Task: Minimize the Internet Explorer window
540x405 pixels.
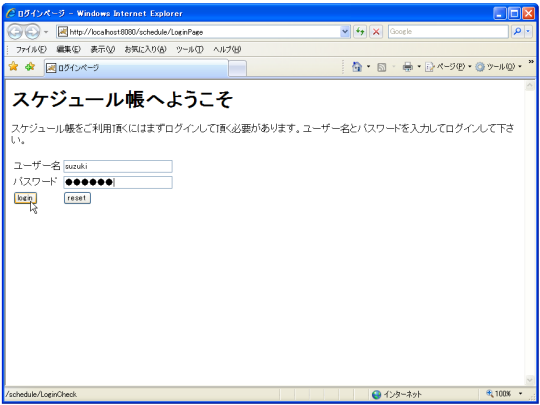Action: [x=500, y=14]
